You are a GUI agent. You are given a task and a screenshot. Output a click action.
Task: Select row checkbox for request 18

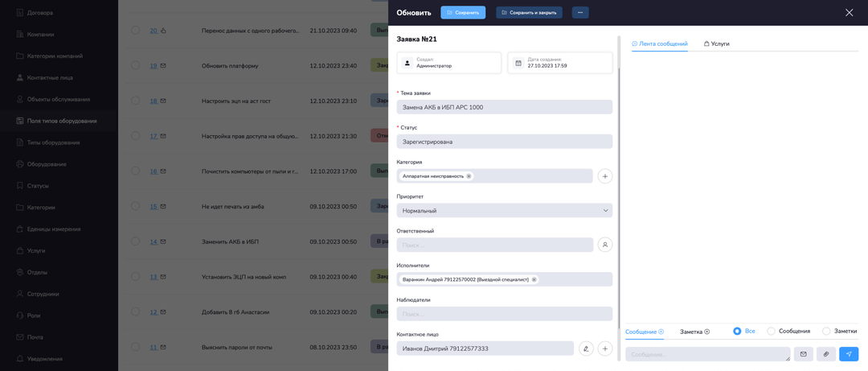click(x=136, y=101)
